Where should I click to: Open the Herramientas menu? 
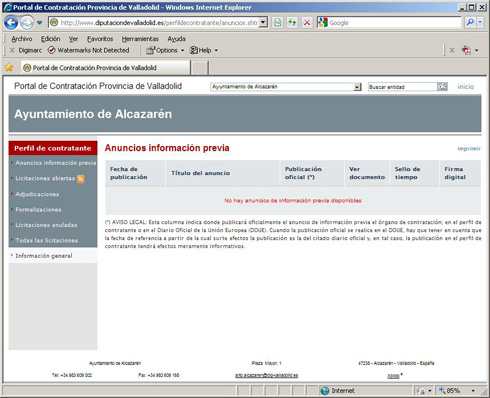pyautogui.click(x=140, y=39)
